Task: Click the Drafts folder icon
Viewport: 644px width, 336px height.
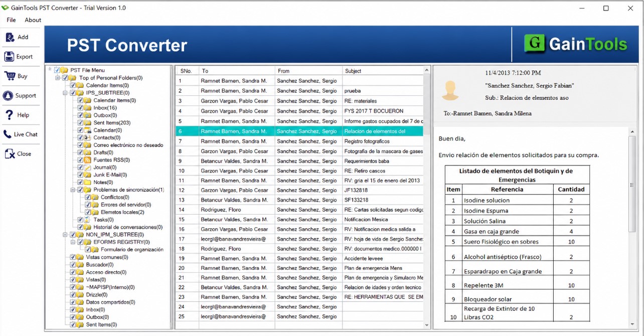Action: [x=88, y=152]
